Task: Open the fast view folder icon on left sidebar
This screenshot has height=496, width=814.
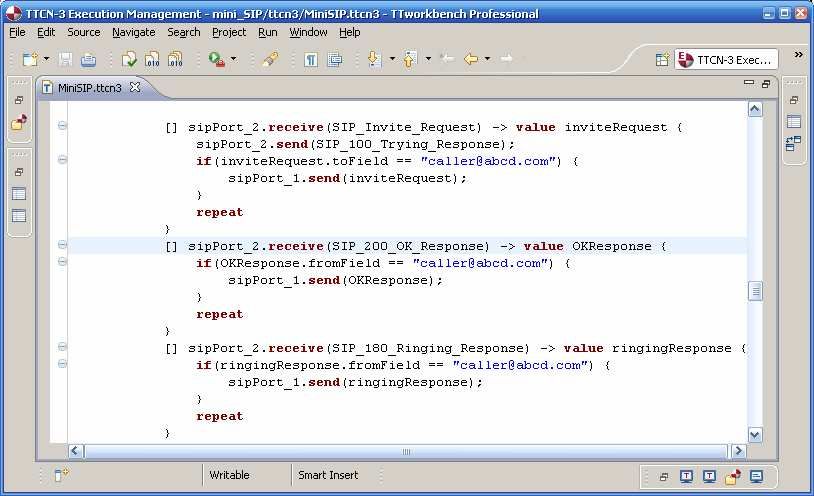Action: [x=19, y=123]
